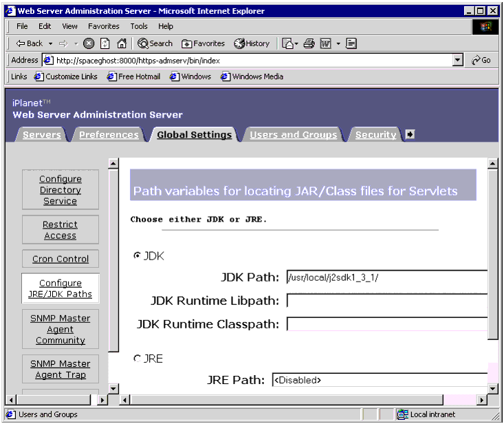The height and width of the screenshot is (424, 504).
Task: Open the Back history dropdown arrow
Action: tap(50, 43)
